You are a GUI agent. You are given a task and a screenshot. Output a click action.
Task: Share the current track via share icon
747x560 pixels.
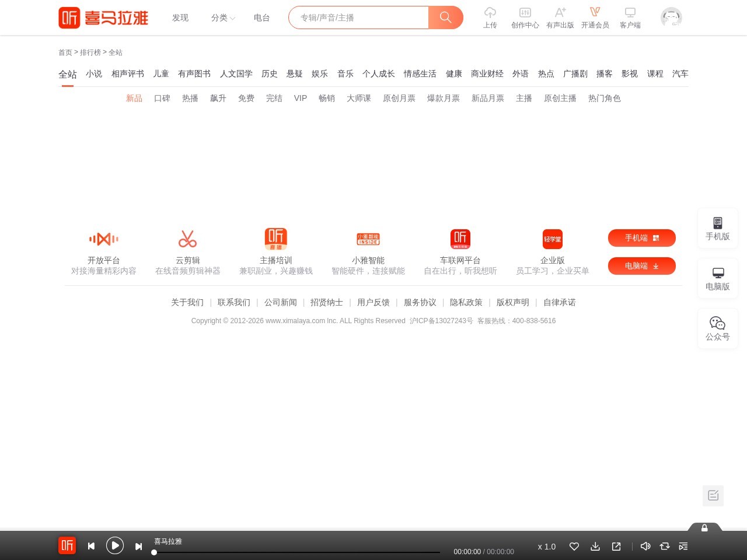point(616,547)
